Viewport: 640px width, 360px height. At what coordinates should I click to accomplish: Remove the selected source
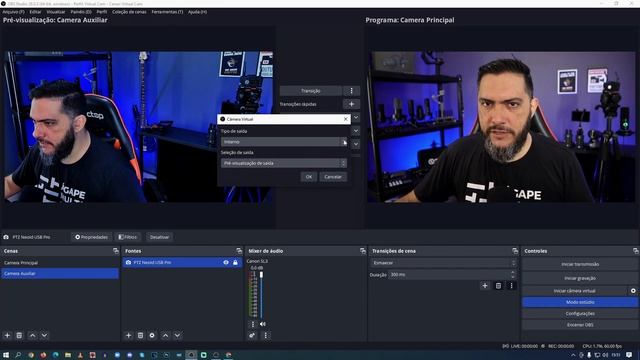140,335
